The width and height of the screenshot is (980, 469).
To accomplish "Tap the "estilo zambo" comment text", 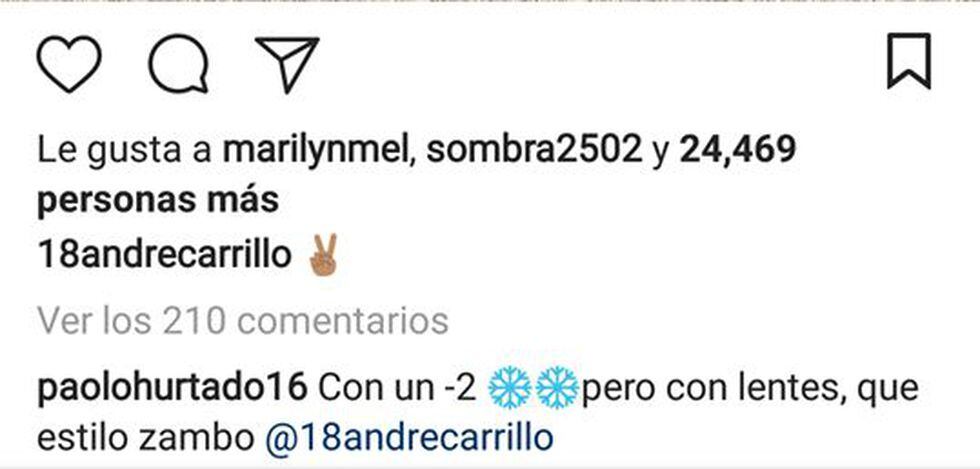I will (x=145, y=438).
